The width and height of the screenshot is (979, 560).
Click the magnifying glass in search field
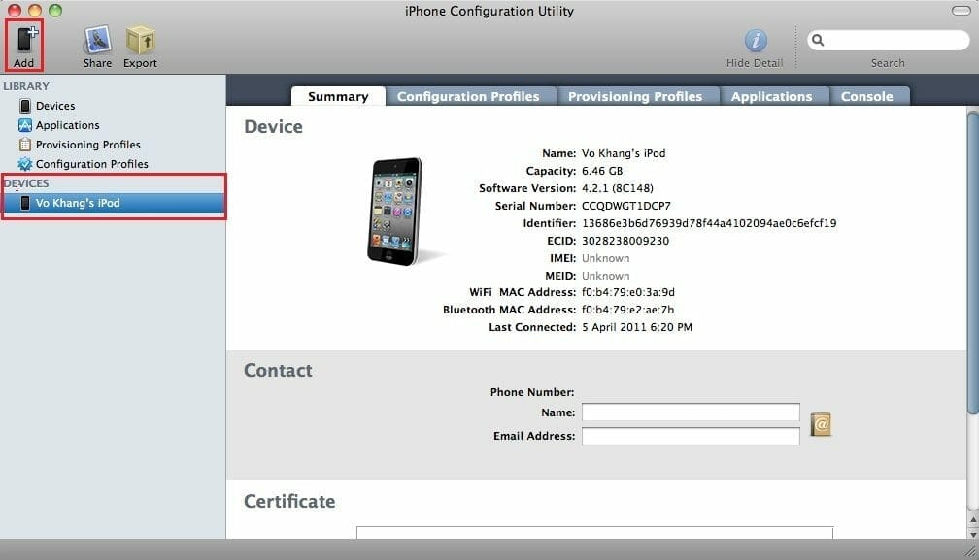coord(819,41)
